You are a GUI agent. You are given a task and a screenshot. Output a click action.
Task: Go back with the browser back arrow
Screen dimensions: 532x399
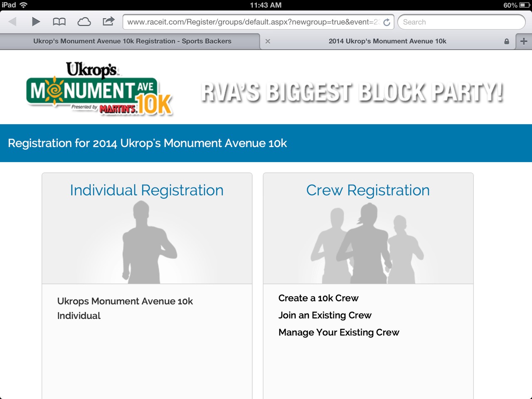pyautogui.click(x=12, y=22)
